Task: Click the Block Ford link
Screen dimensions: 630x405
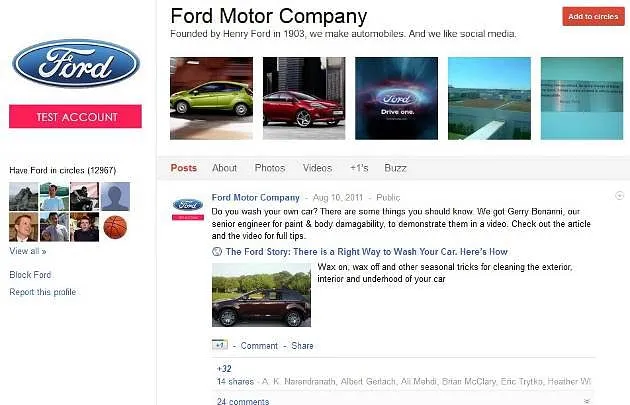Action: 30,275
